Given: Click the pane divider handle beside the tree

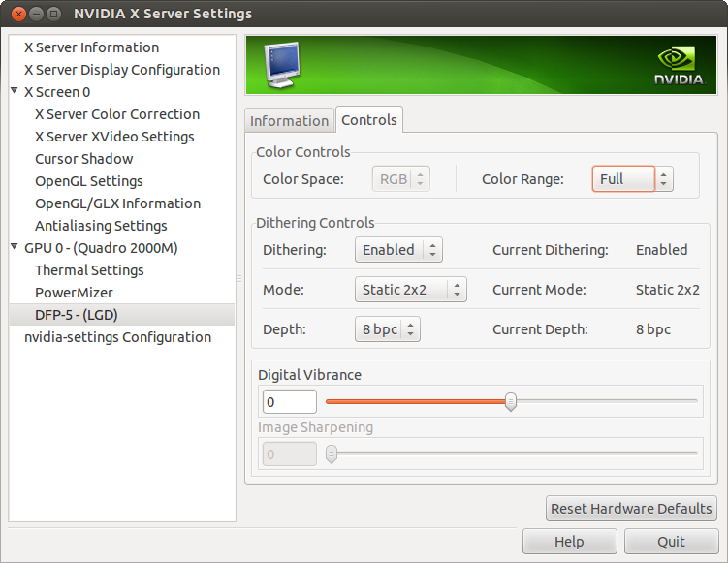Looking at the screenshot, I should pyautogui.click(x=239, y=278).
